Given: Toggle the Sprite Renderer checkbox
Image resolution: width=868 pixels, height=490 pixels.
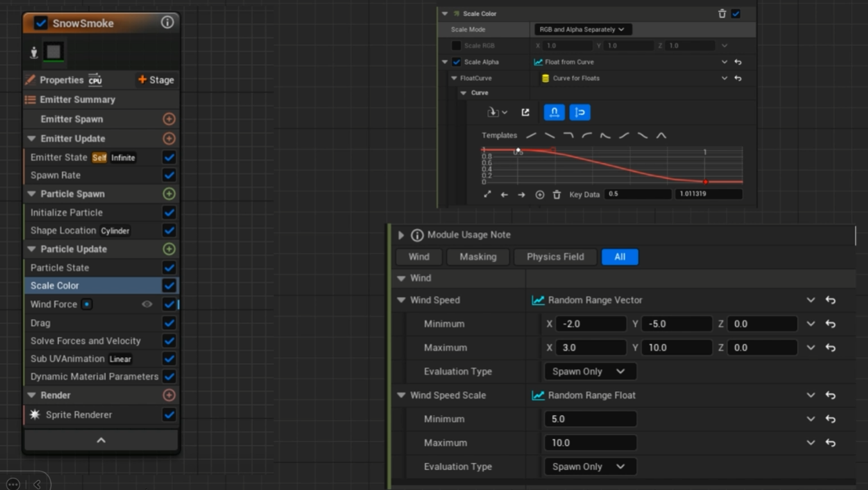Looking at the screenshot, I should click(169, 415).
